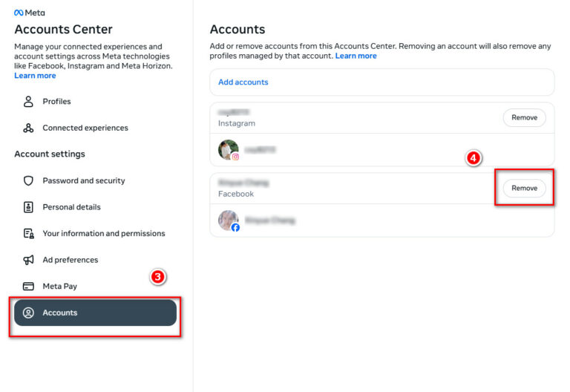Select Ad preferences

(x=95, y=260)
